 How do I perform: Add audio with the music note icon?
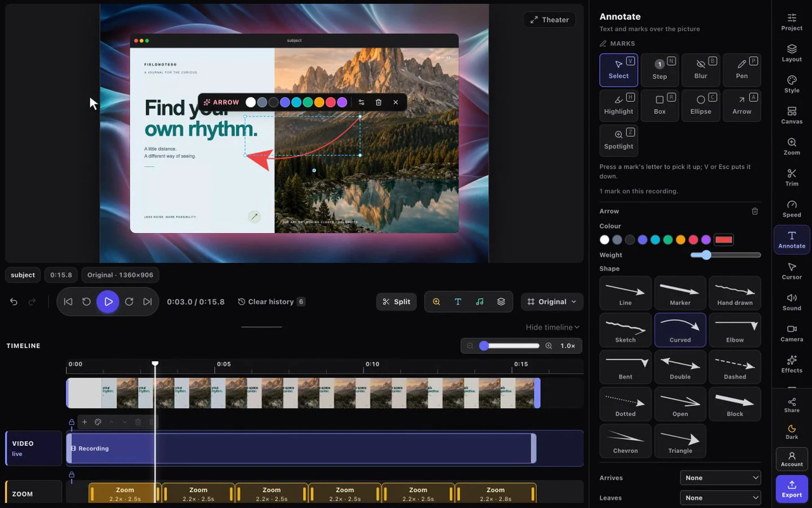(x=479, y=301)
